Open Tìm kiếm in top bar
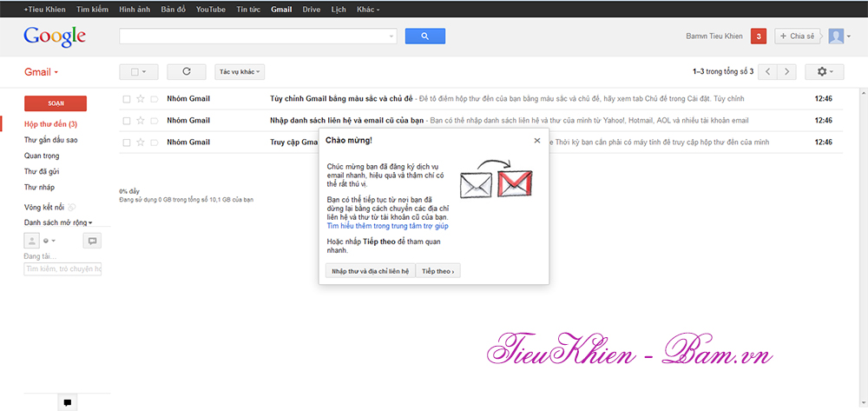Viewport: 868px width, 411px height. click(x=93, y=10)
